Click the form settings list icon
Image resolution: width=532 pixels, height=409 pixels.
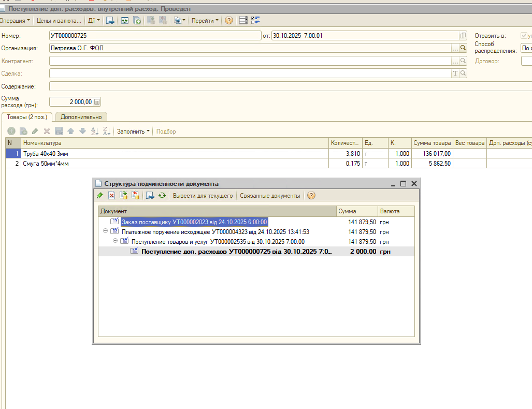coord(243,21)
